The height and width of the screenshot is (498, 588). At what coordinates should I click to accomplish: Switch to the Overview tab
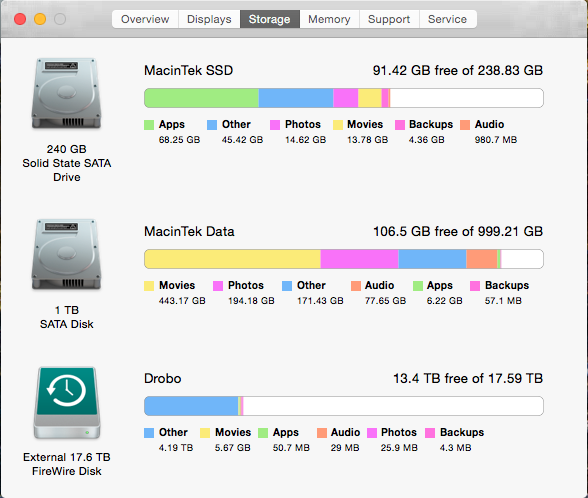point(145,19)
